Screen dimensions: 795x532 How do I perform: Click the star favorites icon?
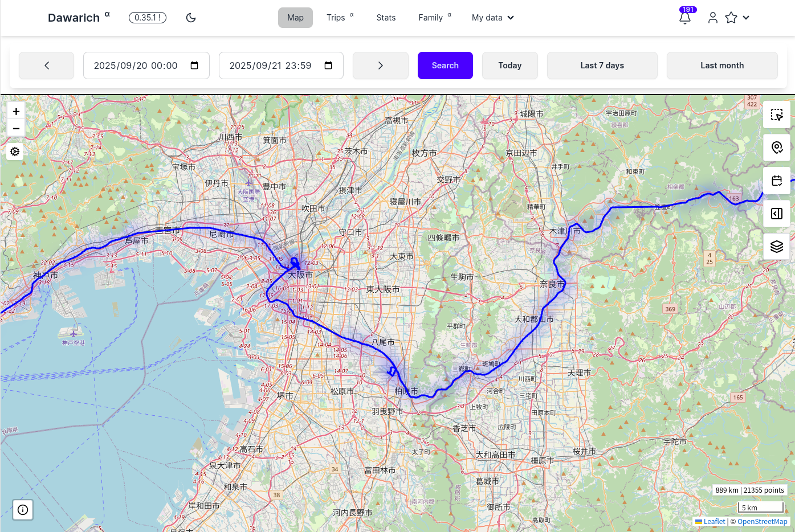point(731,18)
